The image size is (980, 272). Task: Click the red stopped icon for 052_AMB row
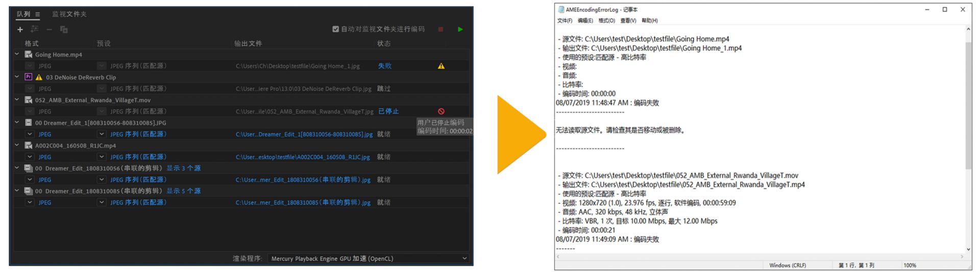coord(441,111)
